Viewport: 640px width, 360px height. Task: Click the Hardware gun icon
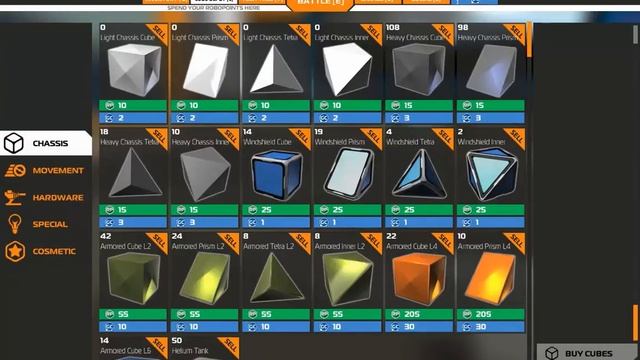[x=14, y=198]
